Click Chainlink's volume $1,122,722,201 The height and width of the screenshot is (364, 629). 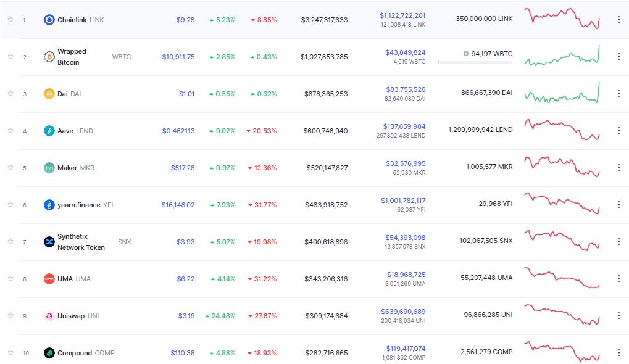[402, 15]
